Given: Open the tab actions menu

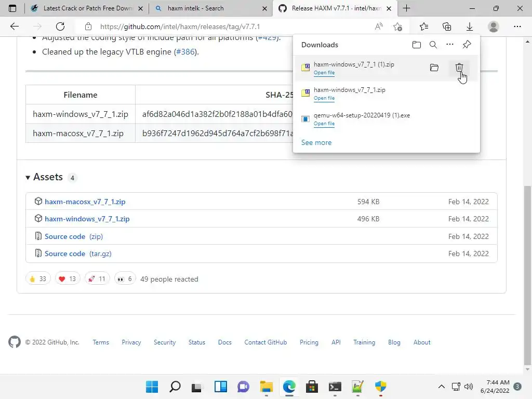Looking at the screenshot, I should tap(12, 8).
